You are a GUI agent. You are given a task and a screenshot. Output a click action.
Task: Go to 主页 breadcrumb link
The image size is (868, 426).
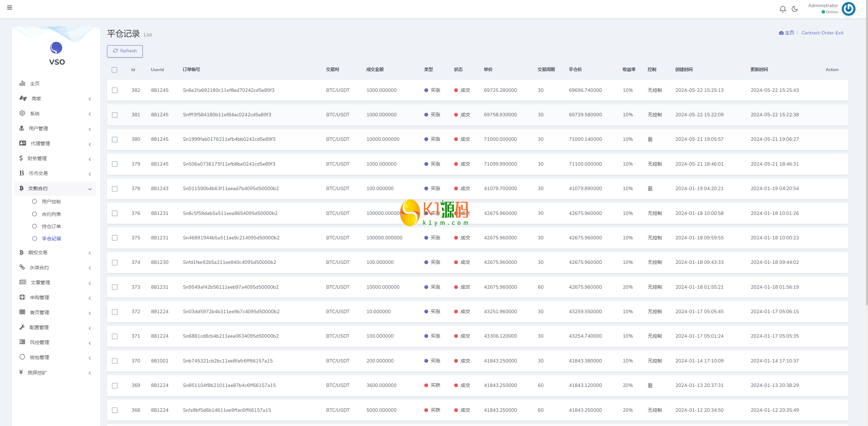789,33
